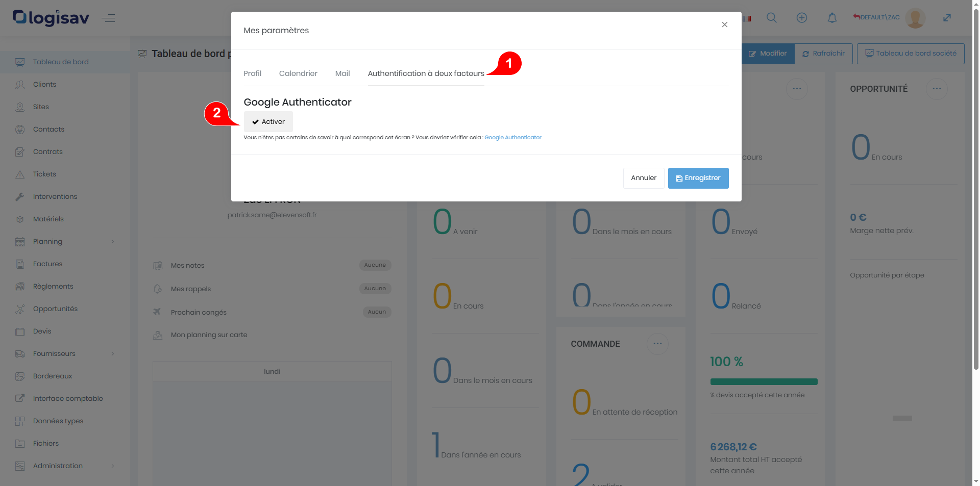Click the fullscreen expand arrows icon
The height and width of the screenshot is (486, 980).
[947, 18]
